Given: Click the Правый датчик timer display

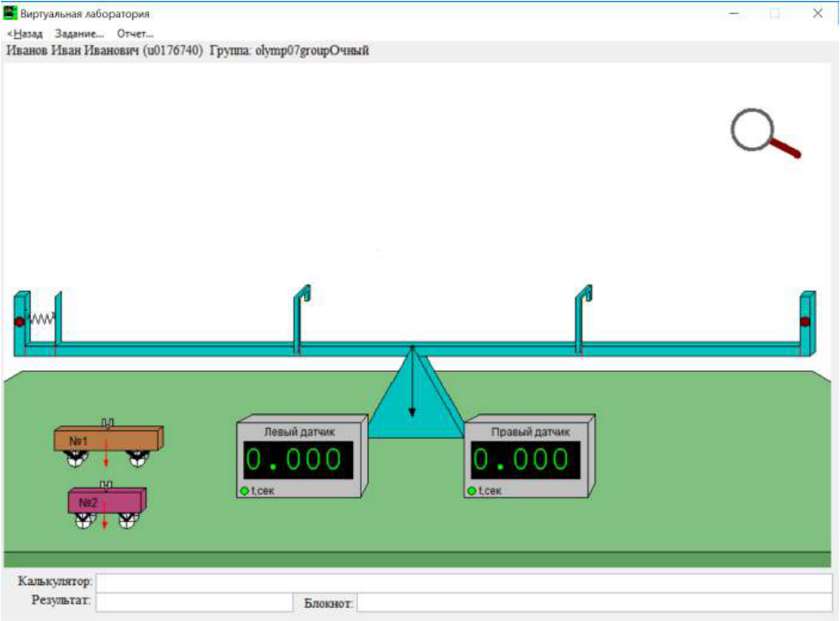Looking at the screenshot, I should pos(525,460).
